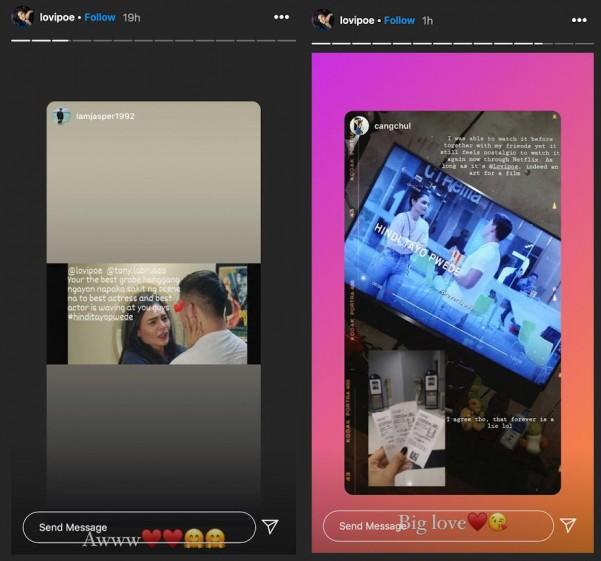The width and height of the screenshot is (601, 561).
Task: Follow lovipoe from the 1h story
Action: pos(399,20)
